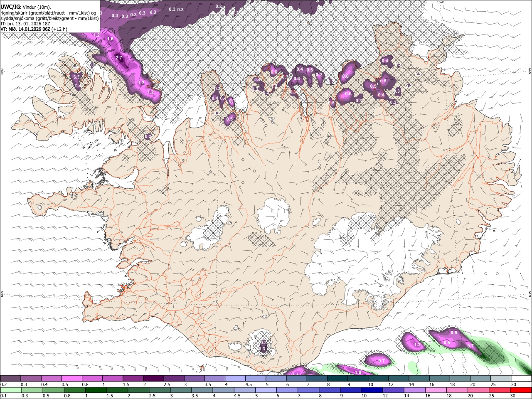Image resolution: width=532 pixels, height=399 pixels.
Task: Pick the upper legend light blue swatch 4–4.5
Action: point(235,378)
